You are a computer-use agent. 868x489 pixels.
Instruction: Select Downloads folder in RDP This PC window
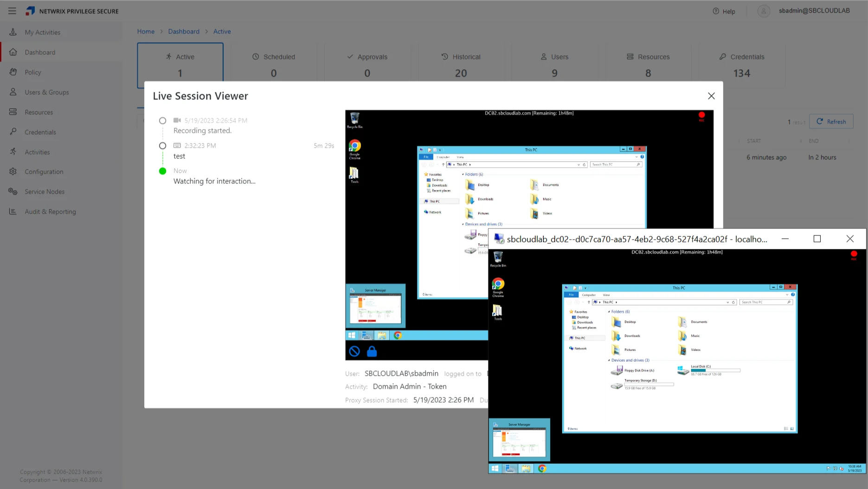point(626,335)
